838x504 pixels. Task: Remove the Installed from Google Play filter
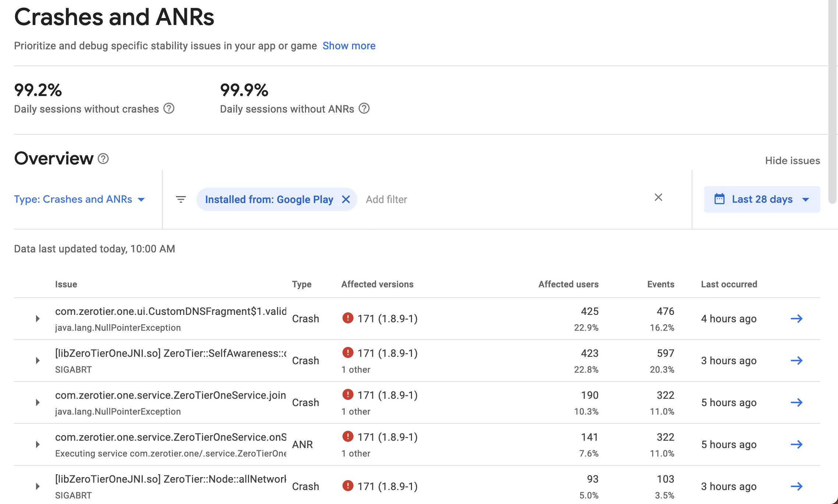point(346,199)
